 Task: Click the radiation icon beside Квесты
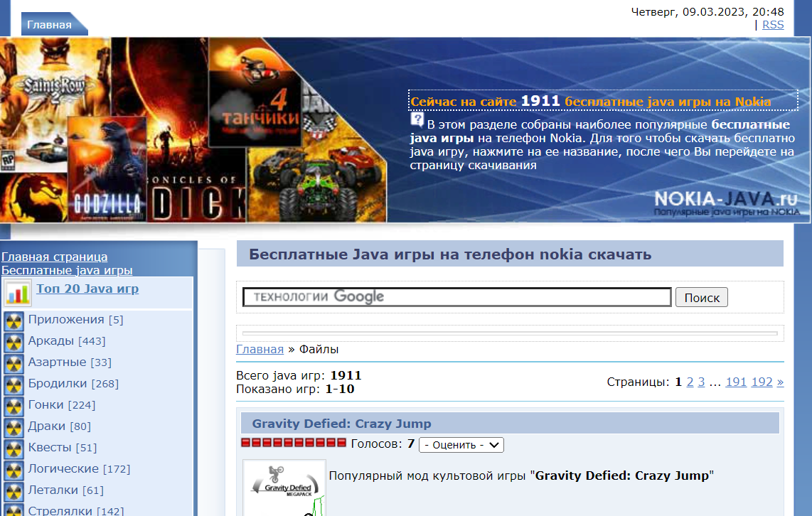pyautogui.click(x=14, y=448)
